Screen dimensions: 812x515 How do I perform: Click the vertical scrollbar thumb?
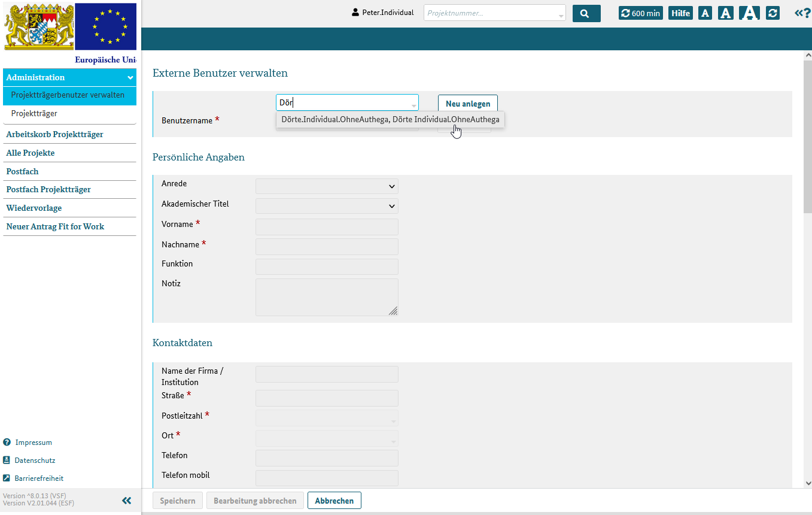pos(807,137)
